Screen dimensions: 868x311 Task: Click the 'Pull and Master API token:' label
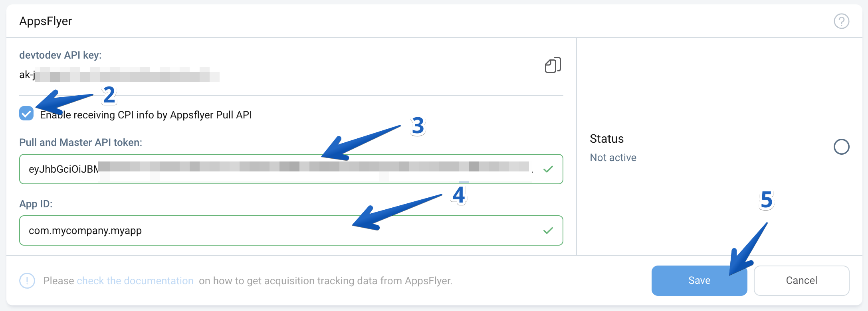click(81, 142)
